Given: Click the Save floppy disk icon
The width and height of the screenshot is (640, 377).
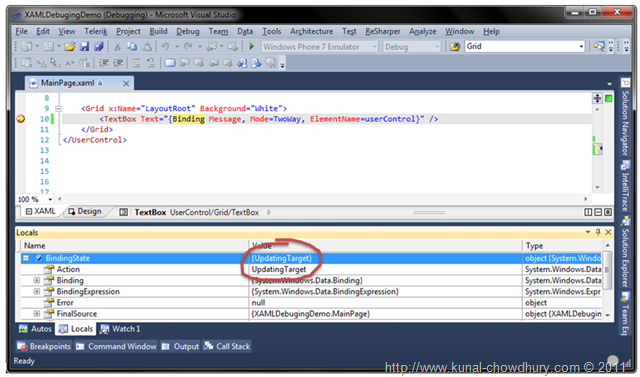Looking at the screenshot, I should pyautogui.click(x=84, y=47).
